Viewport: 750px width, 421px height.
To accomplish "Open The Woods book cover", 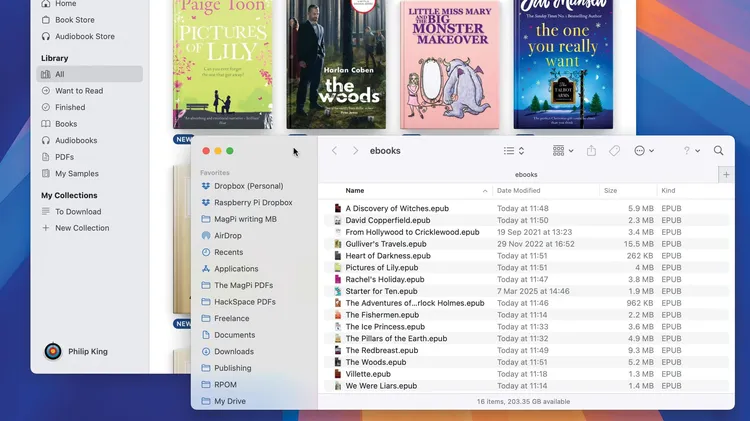I will 336,64.
